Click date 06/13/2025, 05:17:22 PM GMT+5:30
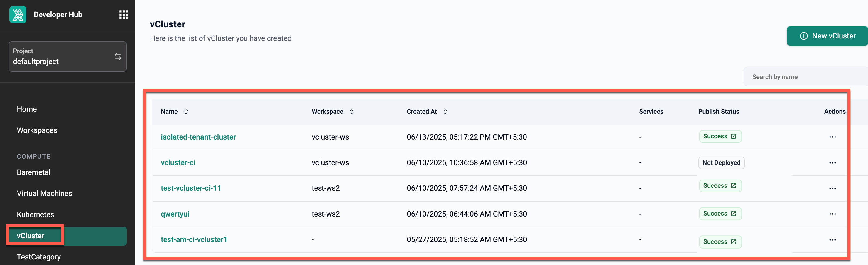This screenshot has height=265, width=868. [x=467, y=137]
